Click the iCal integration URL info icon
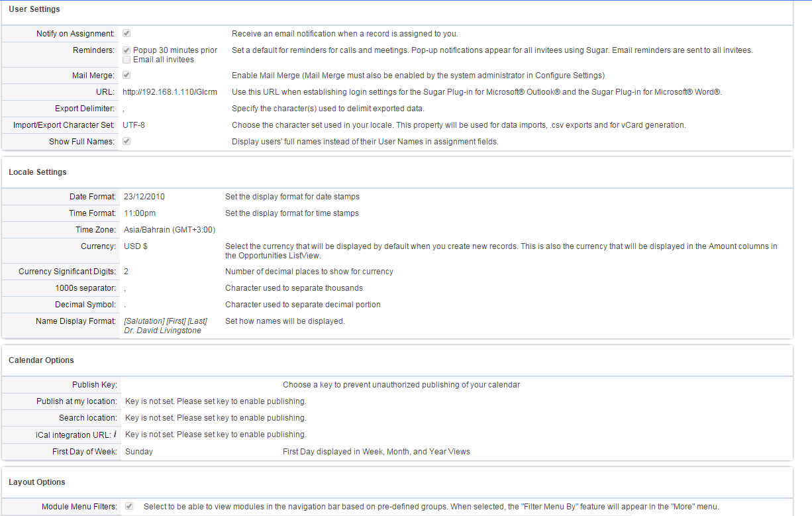 115,435
